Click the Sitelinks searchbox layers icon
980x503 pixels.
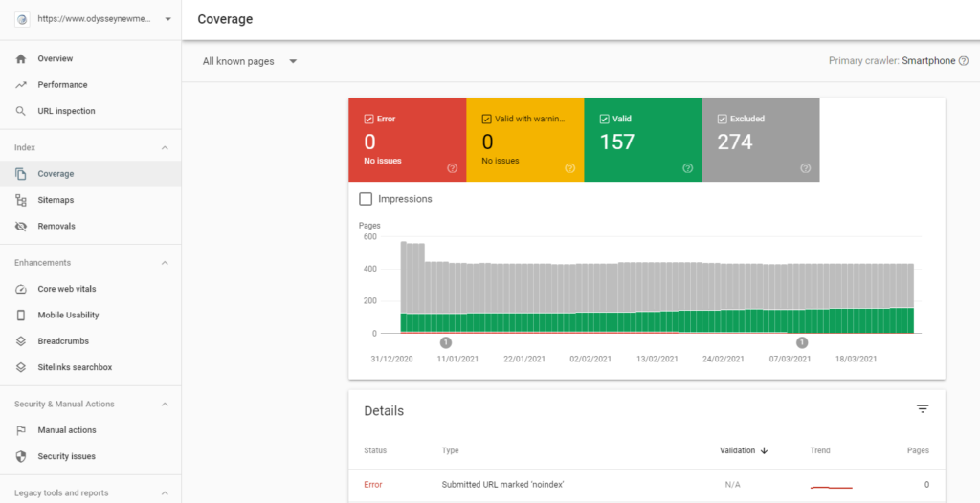tap(21, 367)
